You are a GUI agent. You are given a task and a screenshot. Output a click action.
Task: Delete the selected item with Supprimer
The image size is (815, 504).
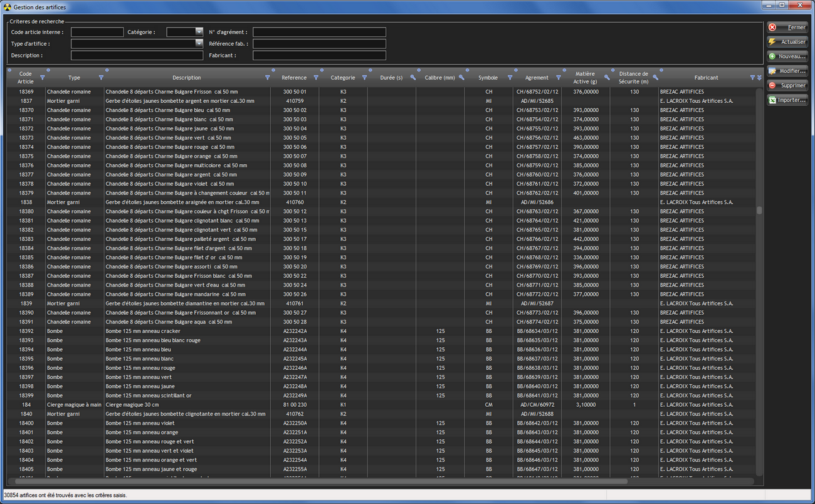click(x=787, y=85)
